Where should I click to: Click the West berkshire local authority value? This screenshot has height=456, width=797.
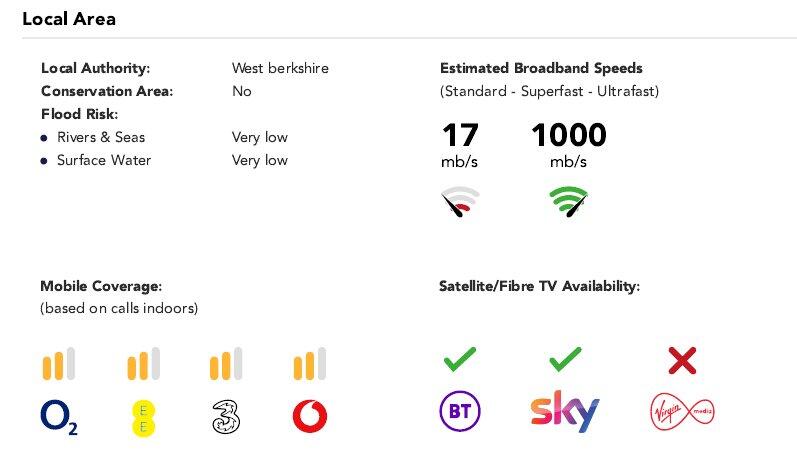pyautogui.click(x=280, y=69)
